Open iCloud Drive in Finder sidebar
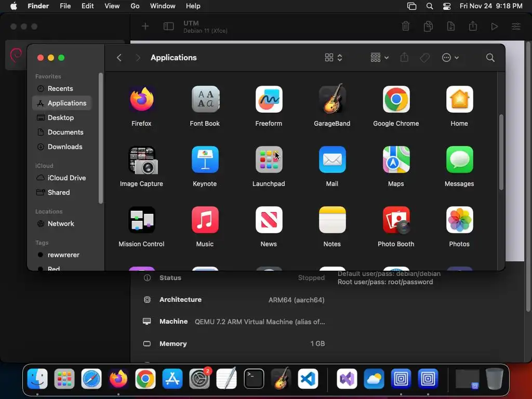This screenshot has height=399, width=532. coord(62,178)
